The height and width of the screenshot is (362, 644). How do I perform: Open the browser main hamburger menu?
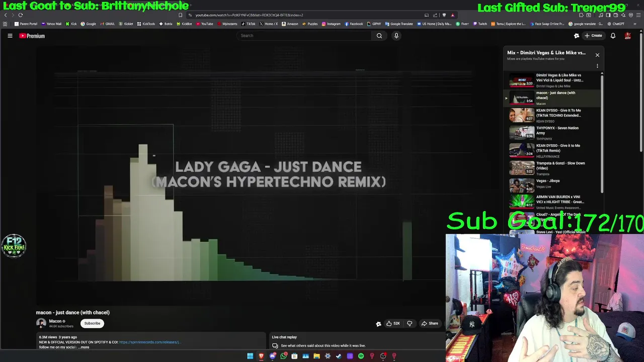click(637, 15)
